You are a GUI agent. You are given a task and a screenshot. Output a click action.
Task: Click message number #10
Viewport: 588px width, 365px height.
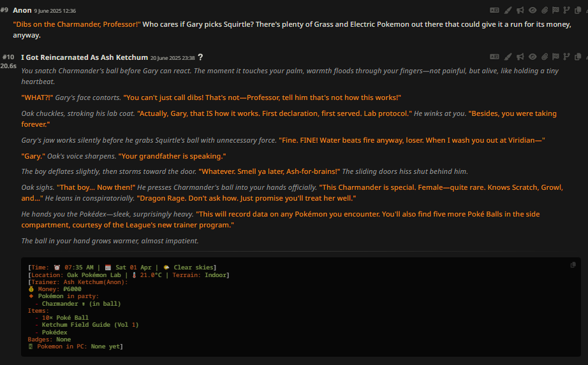coord(8,57)
